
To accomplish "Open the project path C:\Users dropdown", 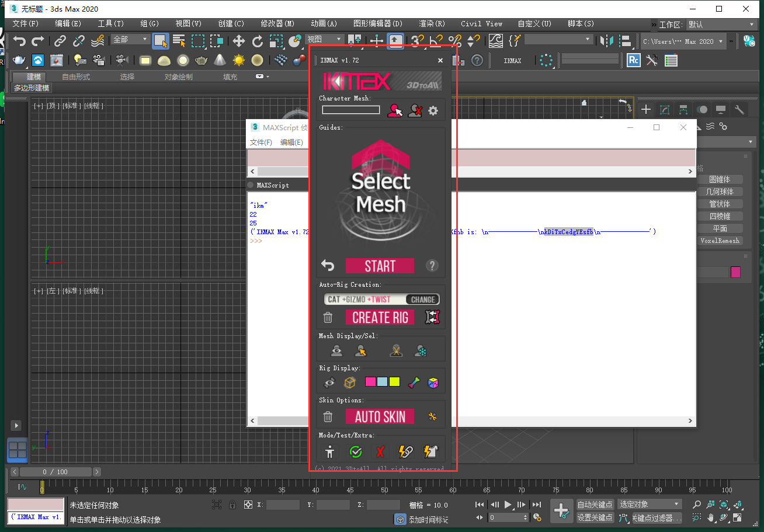I will pos(683,41).
